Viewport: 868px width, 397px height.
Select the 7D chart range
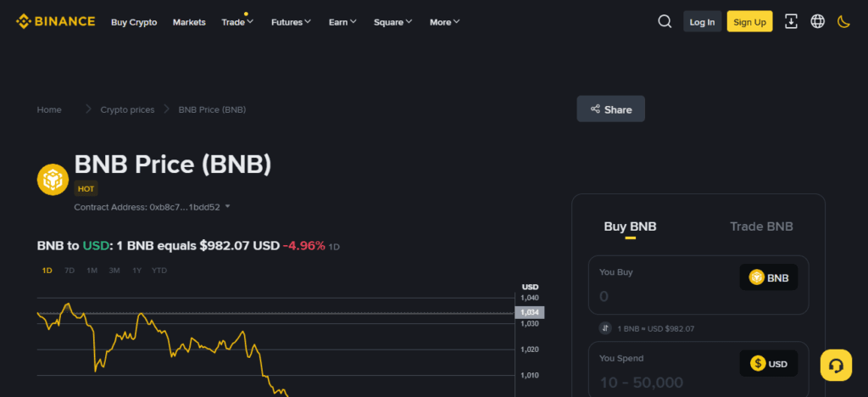click(70, 271)
